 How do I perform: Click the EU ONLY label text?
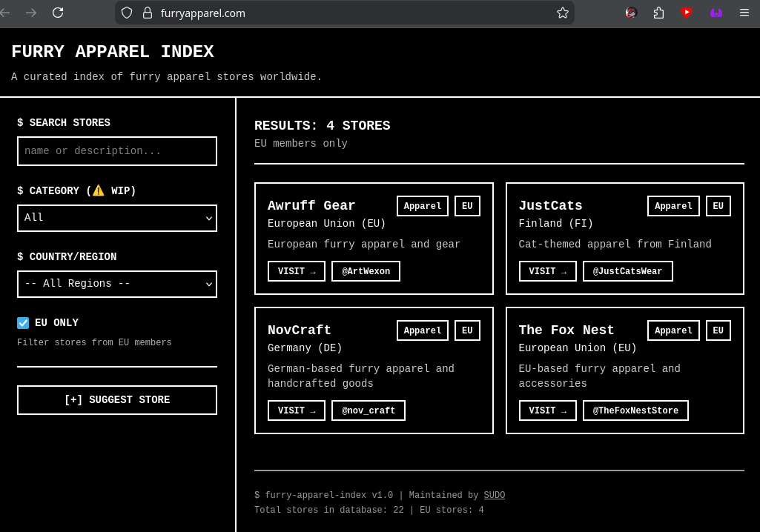pyautogui.click(x=56, y=323)
